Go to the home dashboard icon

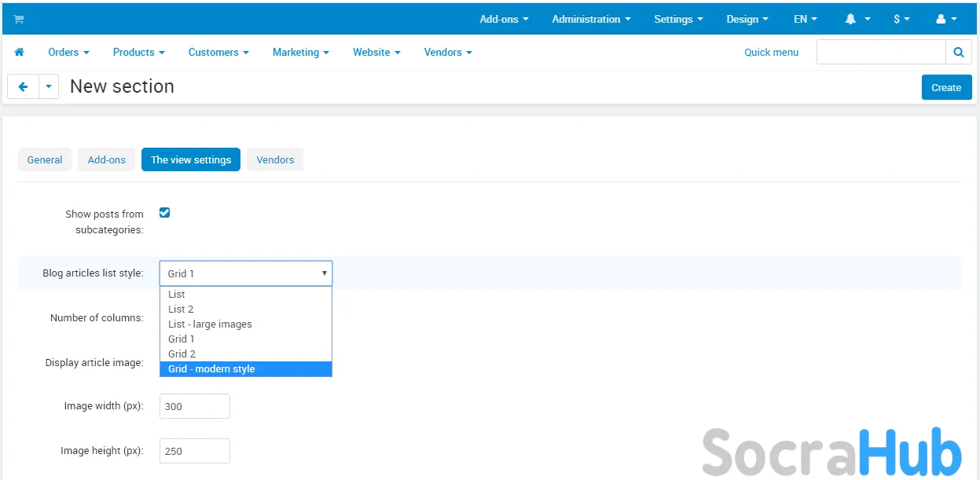[x=20, y=53]
